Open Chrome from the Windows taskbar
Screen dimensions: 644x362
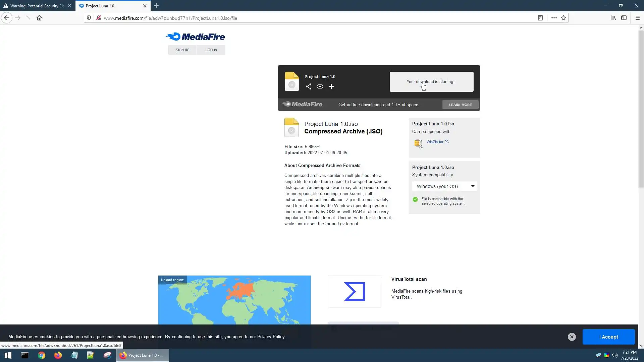coord(42,355)
